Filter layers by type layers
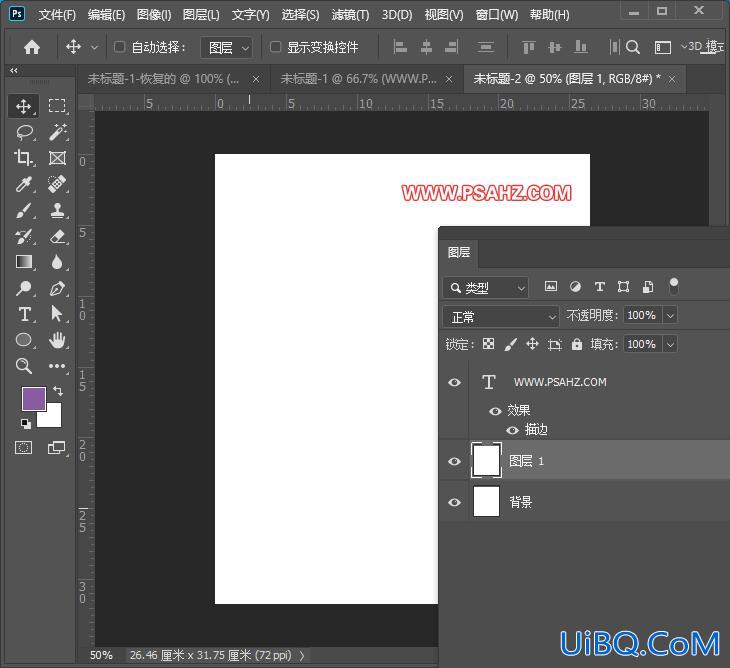 [x=600, y=287]
